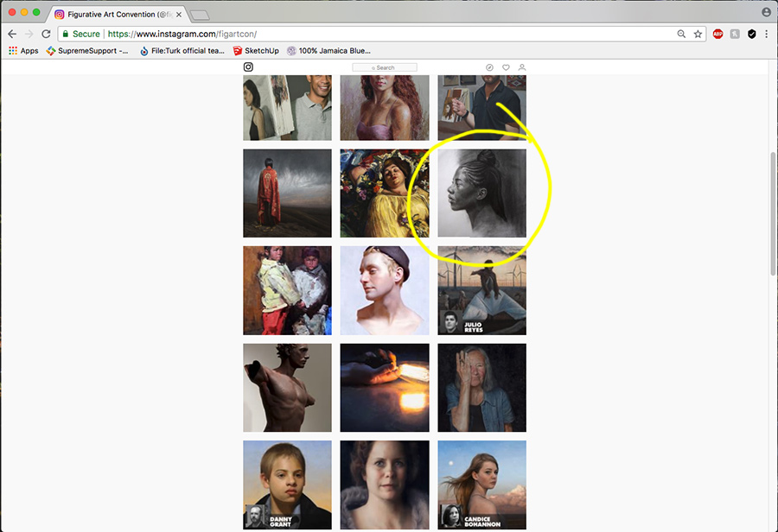The width and height of the screenshot is (778, 532).
Task: Open a new tab with the new tab button
Action: [x=200, y=16]
